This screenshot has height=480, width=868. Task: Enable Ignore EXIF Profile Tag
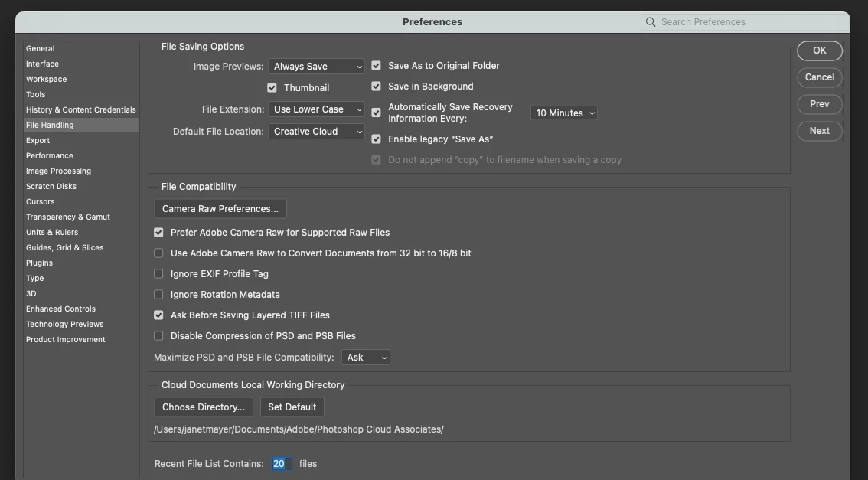pos(158,274)
